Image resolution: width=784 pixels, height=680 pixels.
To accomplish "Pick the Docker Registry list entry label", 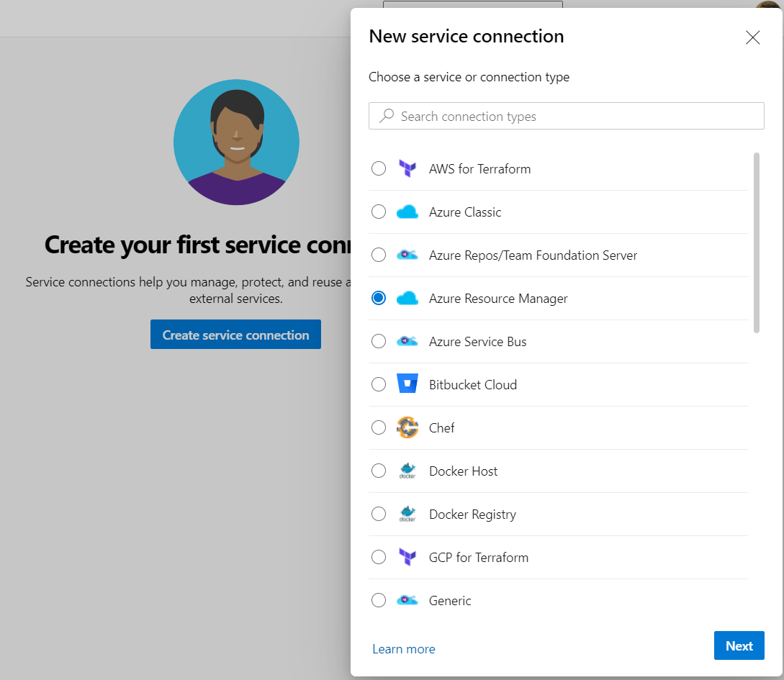I will click(x=472, y=514).
